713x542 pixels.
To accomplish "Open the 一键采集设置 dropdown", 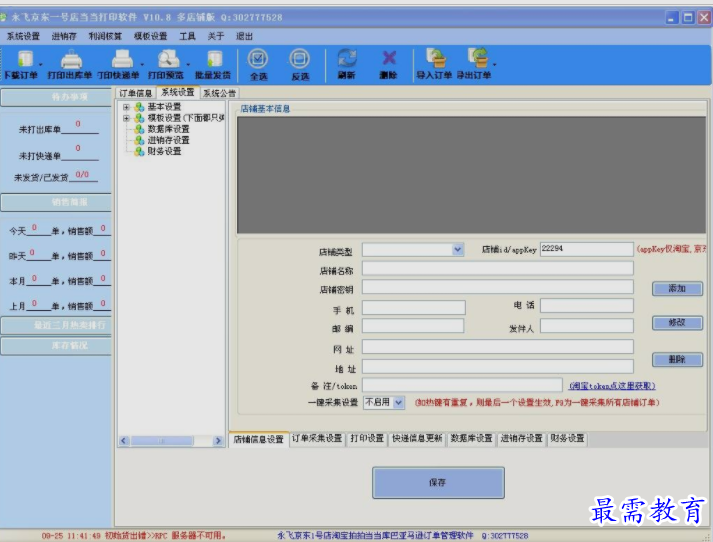I will tap(398, 402).
